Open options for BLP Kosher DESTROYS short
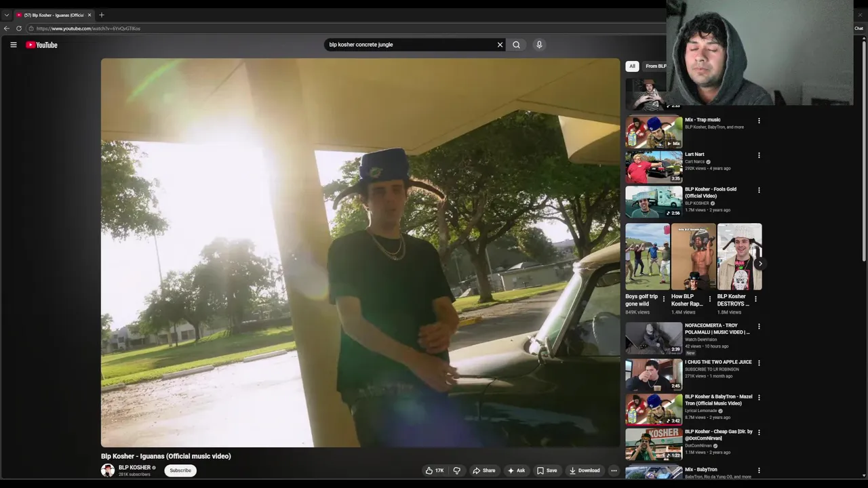This screenshot has height=488, width=868. click(x=755, y=299)
